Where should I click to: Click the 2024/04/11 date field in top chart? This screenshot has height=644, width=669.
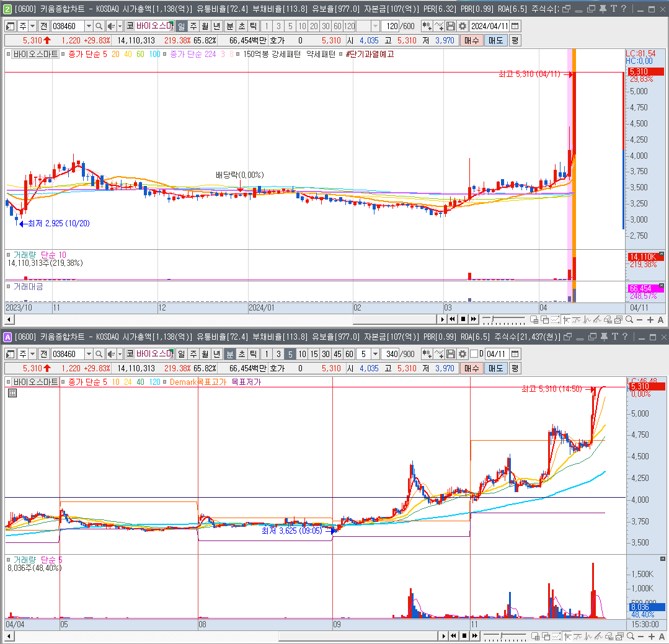490,27
